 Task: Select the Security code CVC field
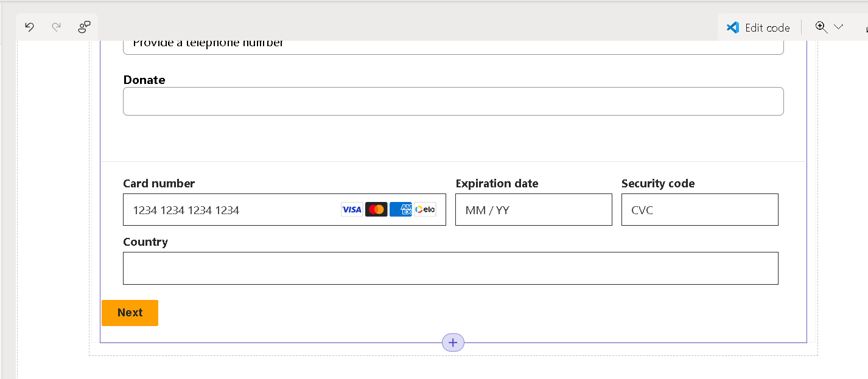(699, 210)
